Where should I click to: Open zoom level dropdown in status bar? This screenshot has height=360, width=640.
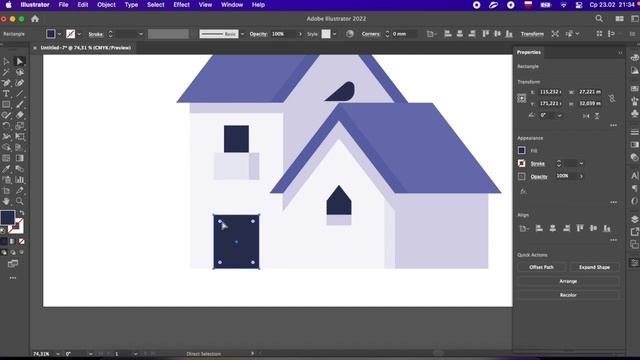58,354
